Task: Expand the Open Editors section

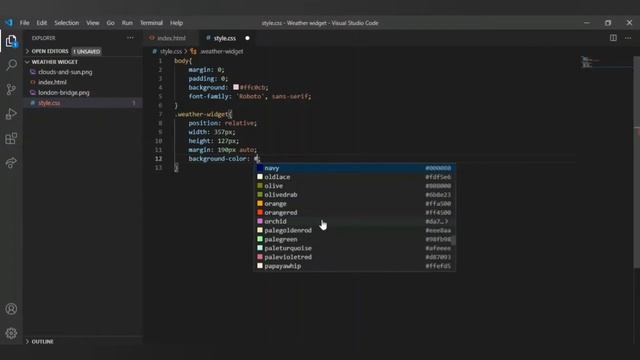Action: [x=50, y=51]
